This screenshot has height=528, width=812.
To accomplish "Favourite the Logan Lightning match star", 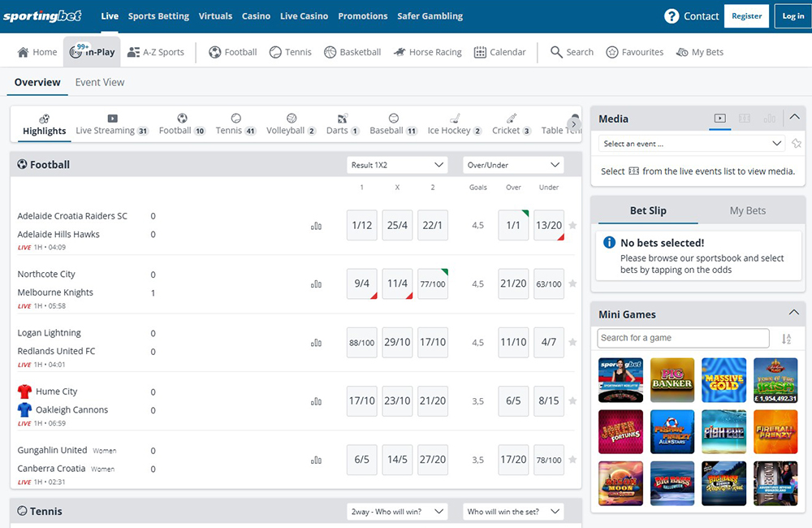I will (572, 342).
